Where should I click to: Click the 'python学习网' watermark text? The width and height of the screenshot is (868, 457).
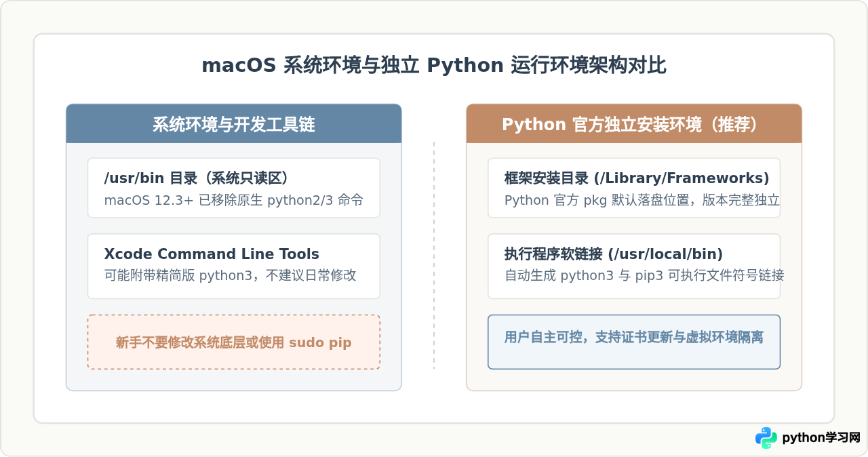click(x=821, y=438)
